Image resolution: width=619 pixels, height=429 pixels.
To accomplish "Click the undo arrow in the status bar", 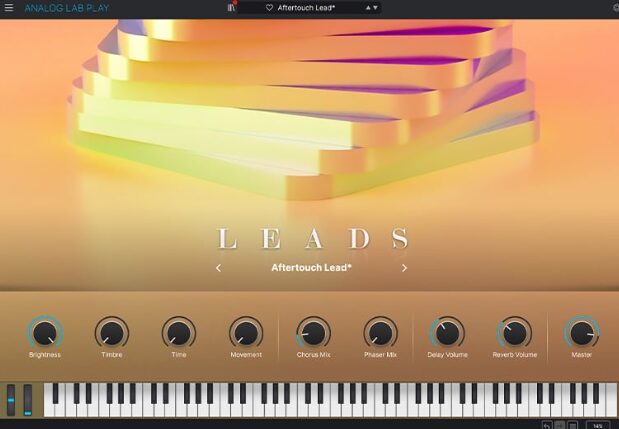I will point(546,425).
